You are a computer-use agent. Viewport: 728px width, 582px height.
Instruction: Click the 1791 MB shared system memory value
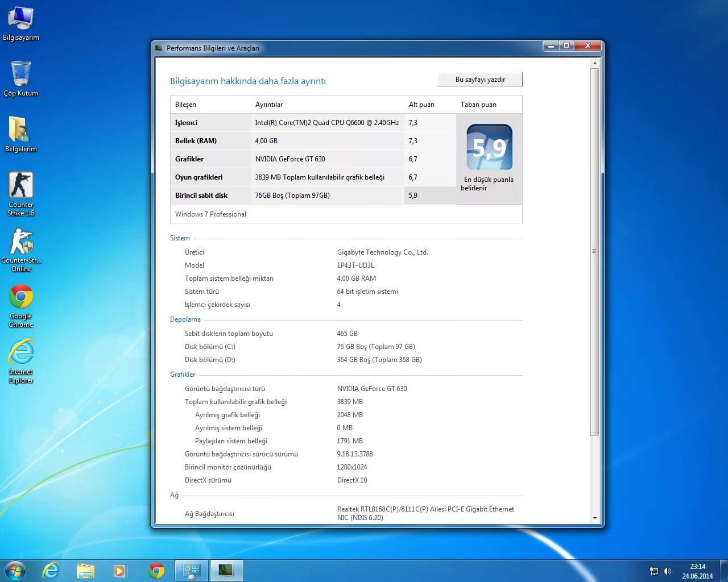point(350,441)
